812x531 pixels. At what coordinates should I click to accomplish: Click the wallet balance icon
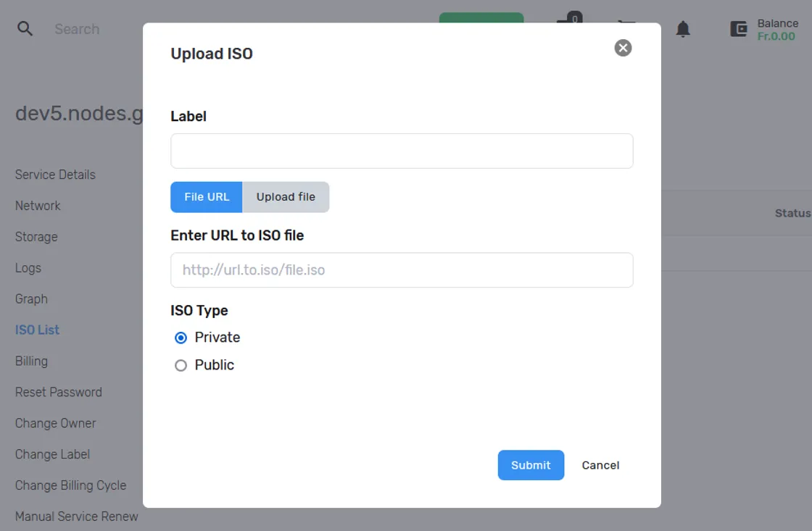[739, 29]
